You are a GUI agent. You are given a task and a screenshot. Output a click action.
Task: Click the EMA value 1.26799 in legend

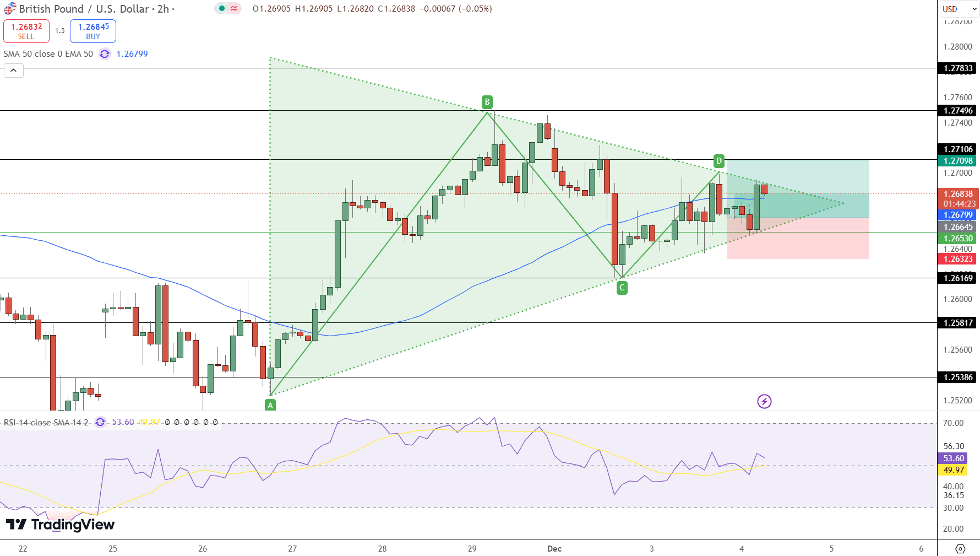point(132,53)
